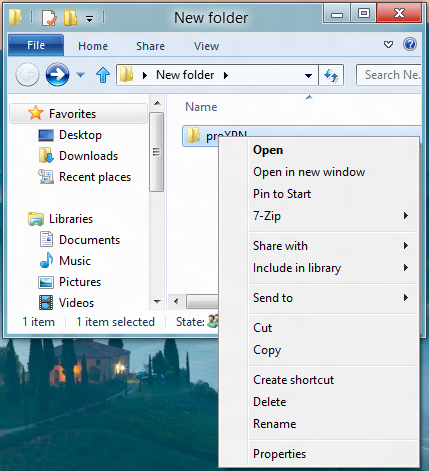Image resolution: width=429 pixels, height=471 pixels.
Task: Choose Copy from the context menu
Action: pos(267,350)
